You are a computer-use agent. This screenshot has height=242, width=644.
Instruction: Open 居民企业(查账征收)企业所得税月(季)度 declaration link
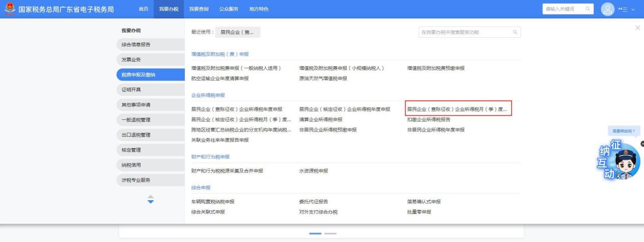point(457,109)
